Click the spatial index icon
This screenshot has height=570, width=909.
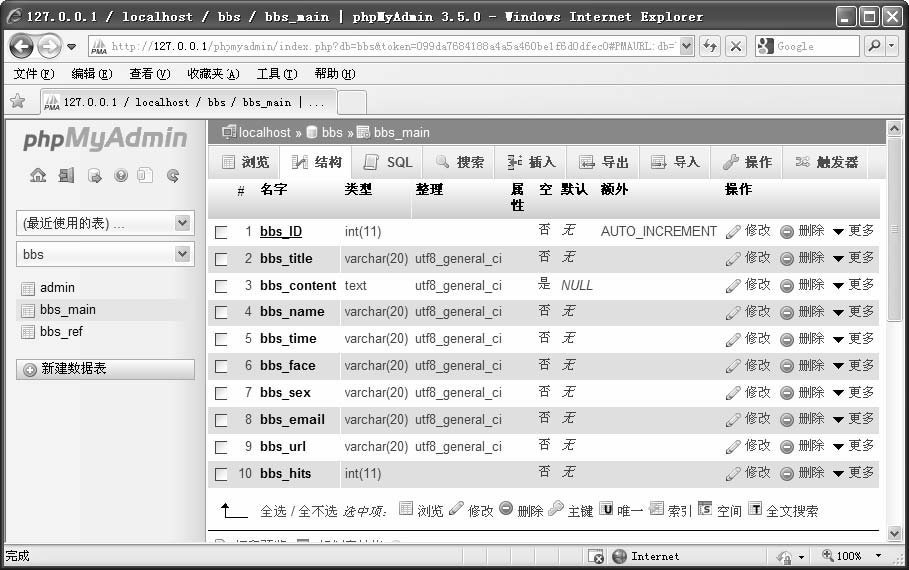coord(705,509)
